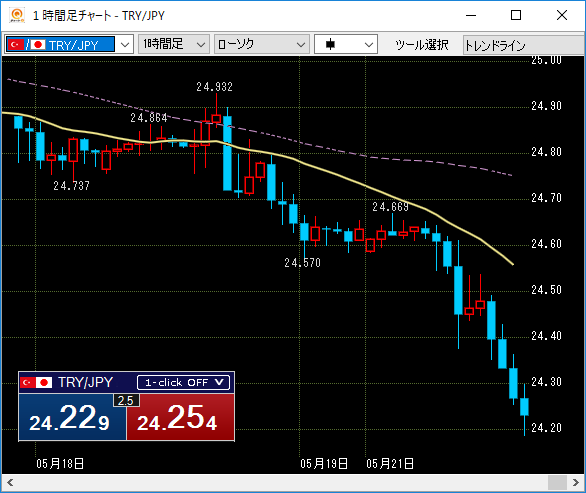Click the 05月18日 date label
Viewport: 586px width, 493px height.
pyautogui.click(x=60, y=464)
